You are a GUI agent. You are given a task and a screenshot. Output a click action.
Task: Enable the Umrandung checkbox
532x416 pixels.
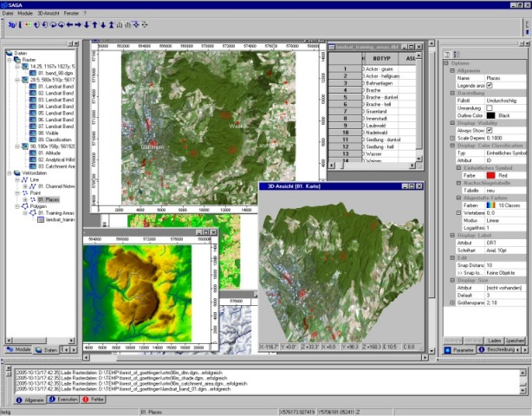click(490, 108)
